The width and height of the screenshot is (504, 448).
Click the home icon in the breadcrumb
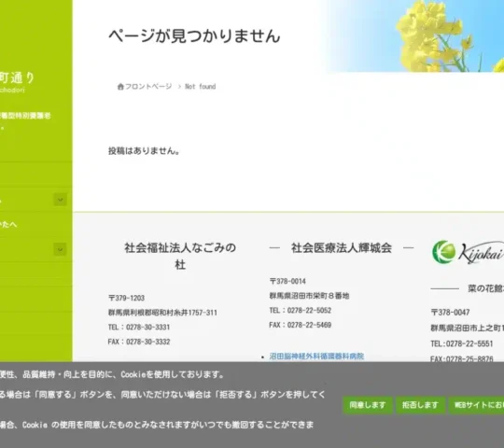pos(120,87)
